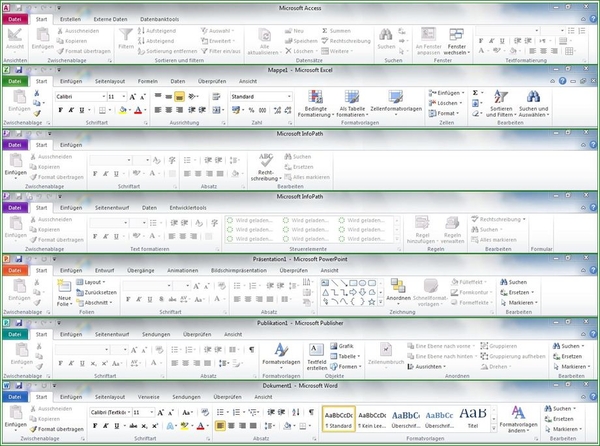Click Word yellow text highlight color

184,426
